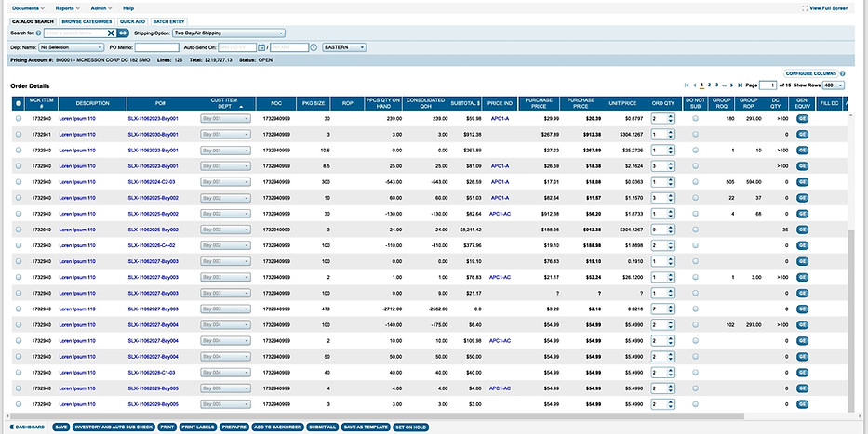Click the PO Memo input field

tap(157, 47)
